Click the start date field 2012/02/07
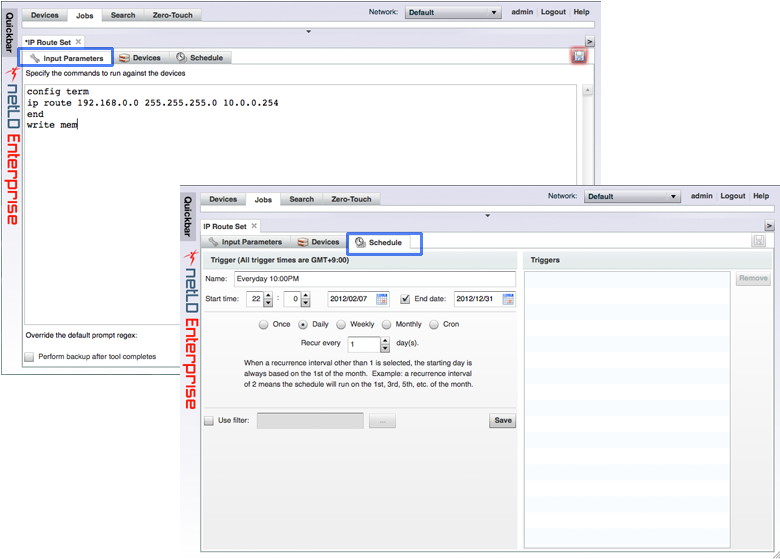The height and width of the screenshot is (559, 780). (351, 299)
